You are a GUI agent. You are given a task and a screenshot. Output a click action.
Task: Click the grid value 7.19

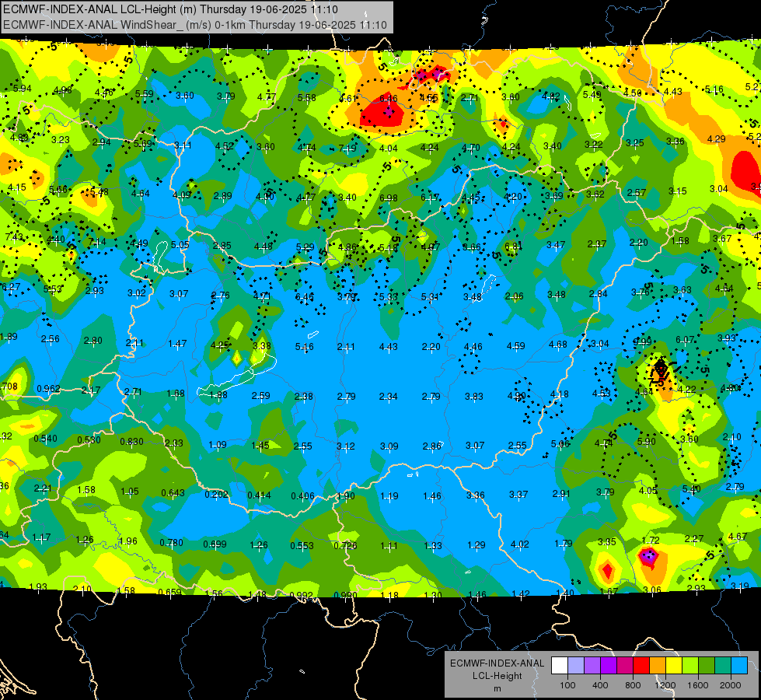[x=347, y=148]
